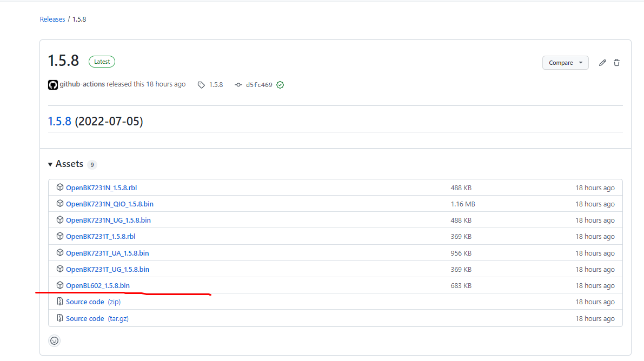The image size is (644, 361).
Task: Click the Latest badge
Action: [x=102, y=62]
